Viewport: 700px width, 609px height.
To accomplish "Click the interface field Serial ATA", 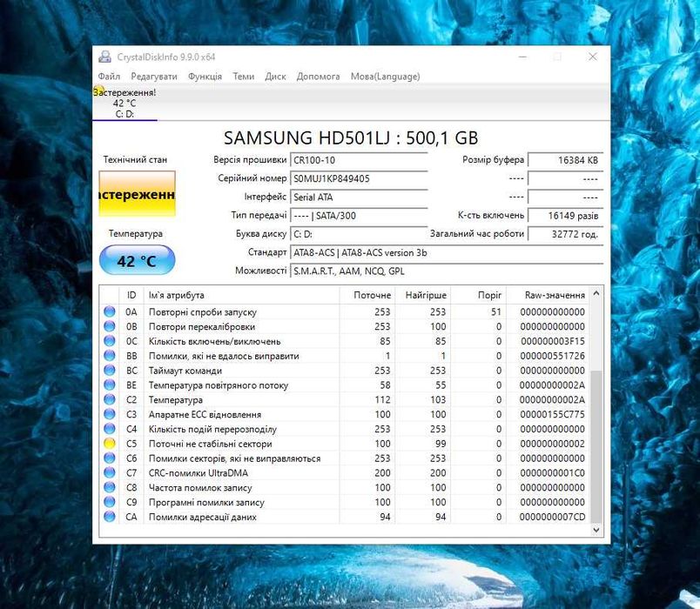I will [359, 197].
